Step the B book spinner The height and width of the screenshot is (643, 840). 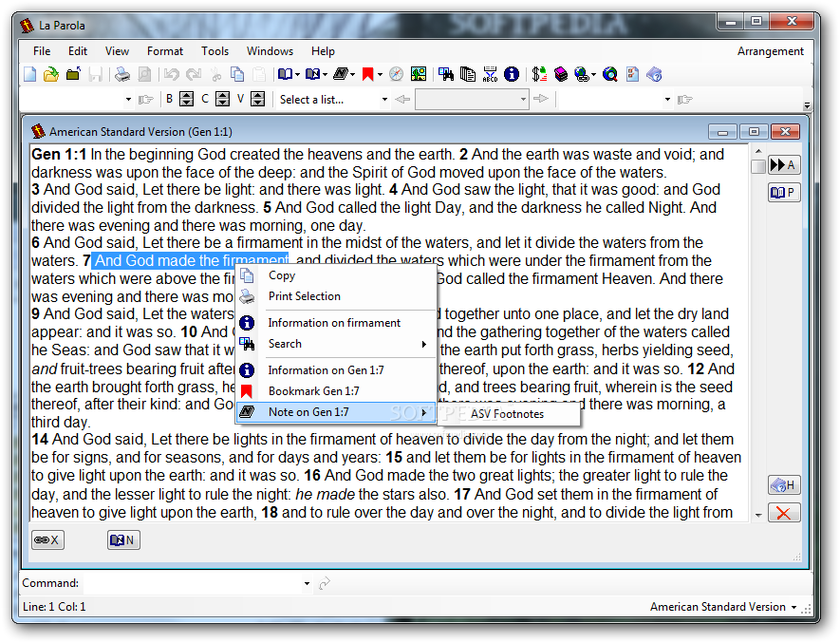(186, 99)
